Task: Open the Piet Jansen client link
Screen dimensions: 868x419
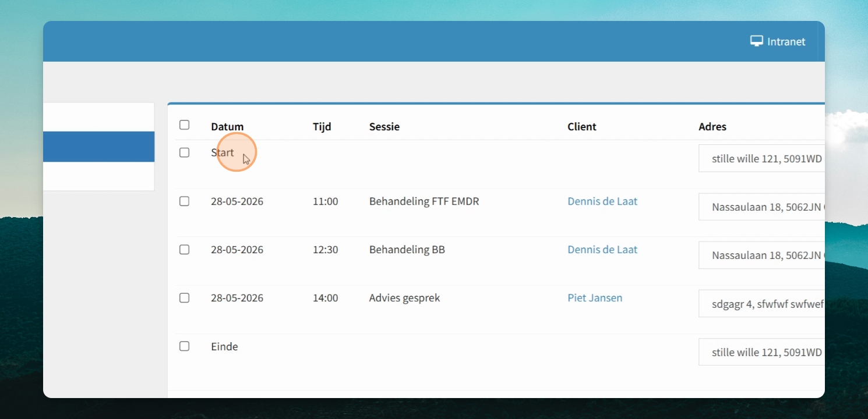Action: (595, 298)
